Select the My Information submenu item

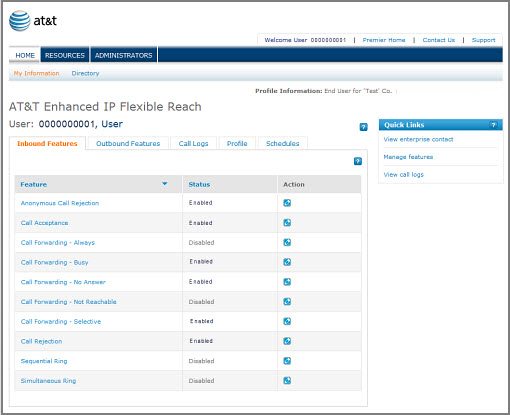[36, 73]
